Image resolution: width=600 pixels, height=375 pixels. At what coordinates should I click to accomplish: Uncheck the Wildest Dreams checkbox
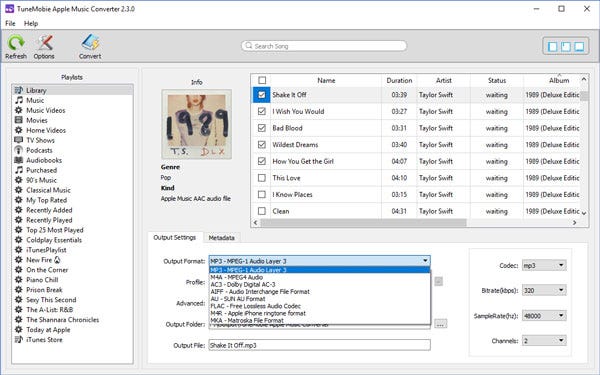click(x=262, y=145)
